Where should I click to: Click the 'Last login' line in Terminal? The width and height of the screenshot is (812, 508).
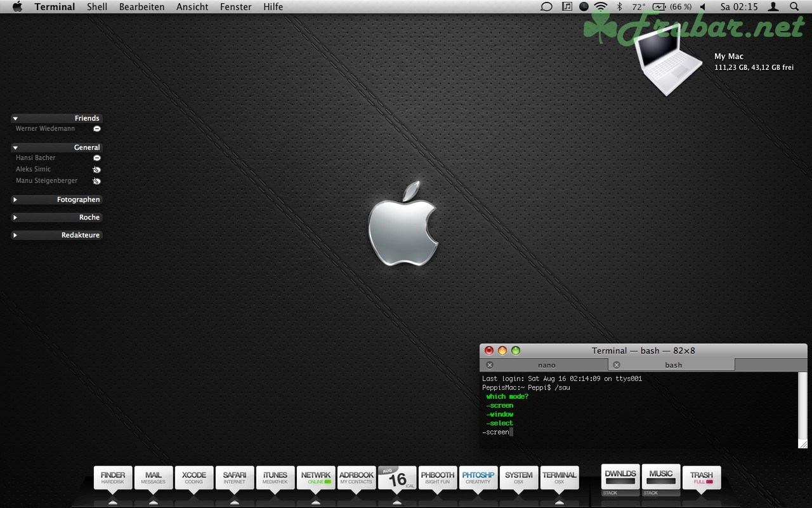562,379
